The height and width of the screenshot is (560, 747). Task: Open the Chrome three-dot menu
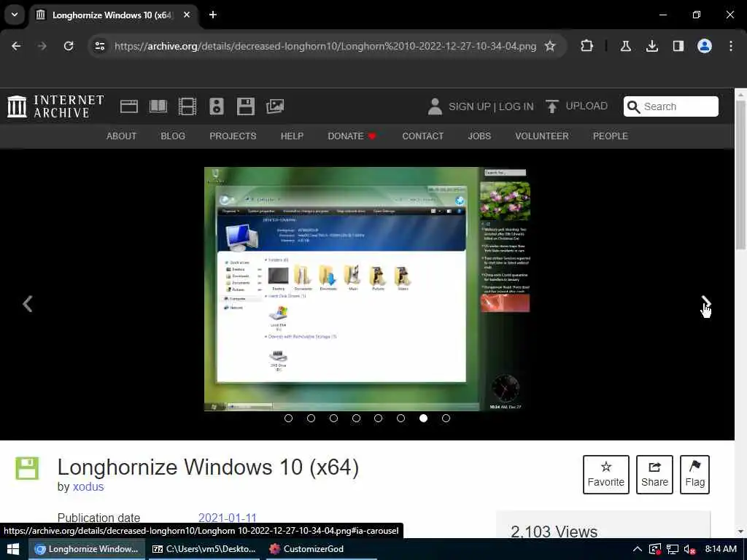731,46
